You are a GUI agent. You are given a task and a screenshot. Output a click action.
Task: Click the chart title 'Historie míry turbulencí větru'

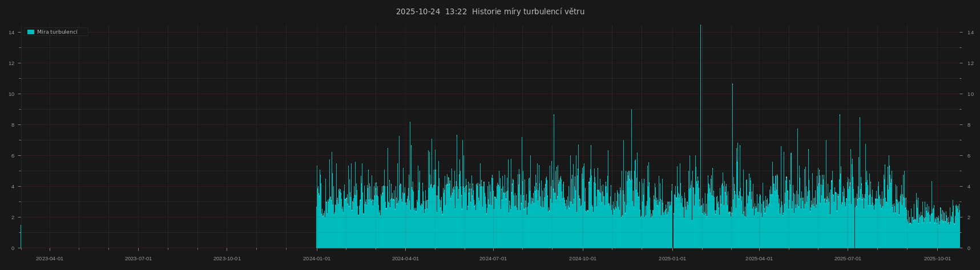tap(528, 11)
